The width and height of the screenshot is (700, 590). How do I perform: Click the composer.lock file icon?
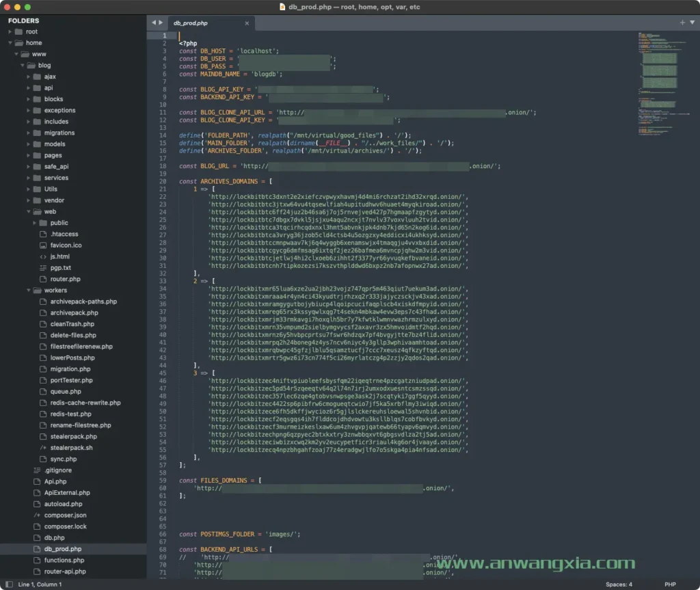pyautogui.click(x=37, y=526)
